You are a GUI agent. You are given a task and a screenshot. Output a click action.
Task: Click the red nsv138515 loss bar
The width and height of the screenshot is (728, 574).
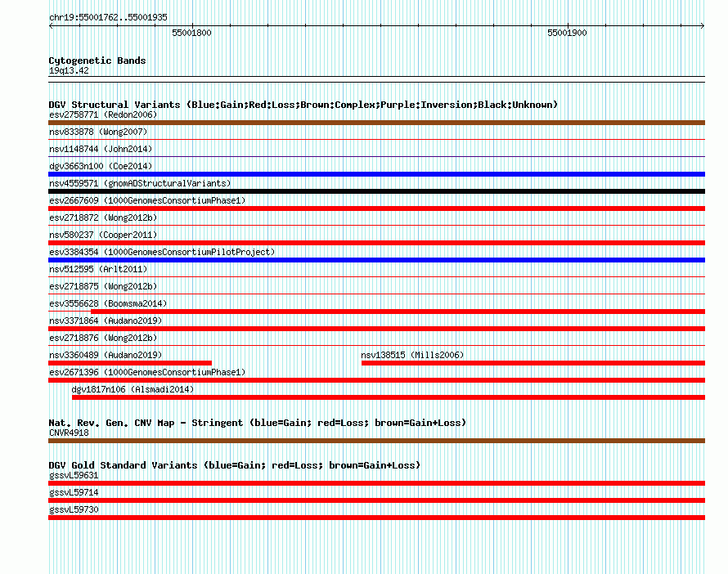point(533,363)
